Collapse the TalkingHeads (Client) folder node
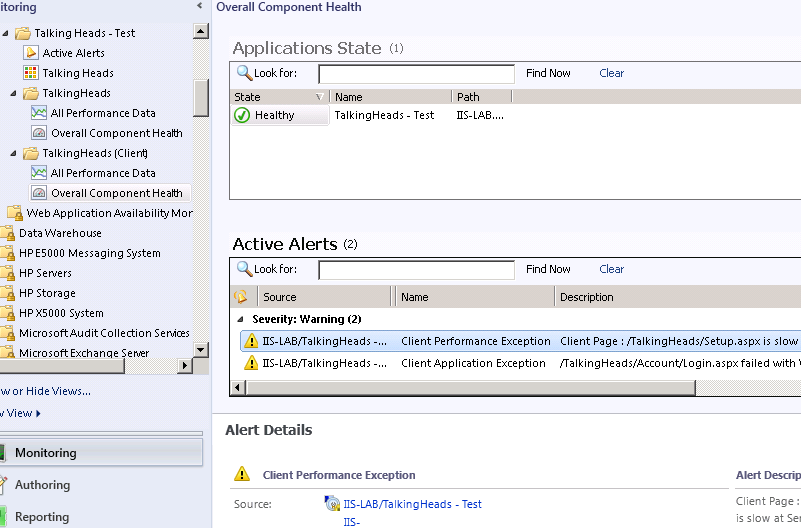Screen dimensions: 801x528 pos(14,153)
